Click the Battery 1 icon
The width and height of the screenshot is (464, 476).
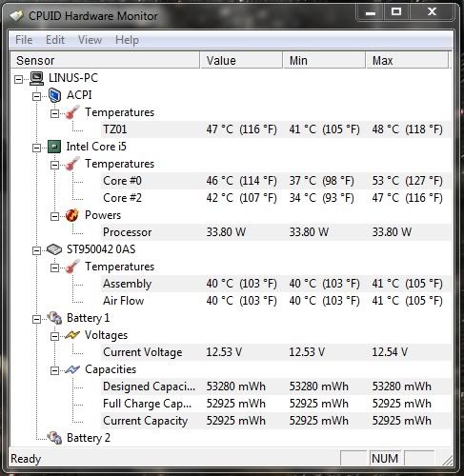click(x=54, y=318)
